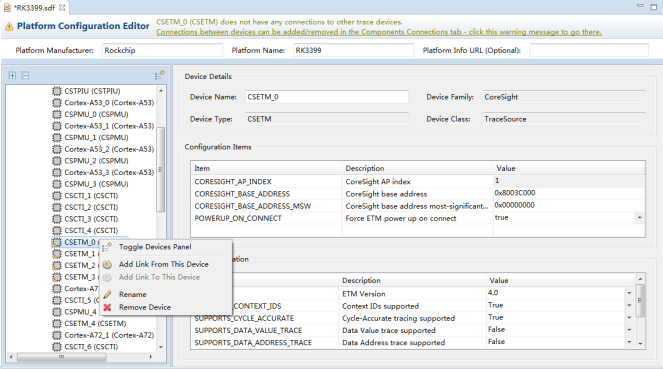
Task: Click the CSCTI_2 chip icon
Action: 57,207
